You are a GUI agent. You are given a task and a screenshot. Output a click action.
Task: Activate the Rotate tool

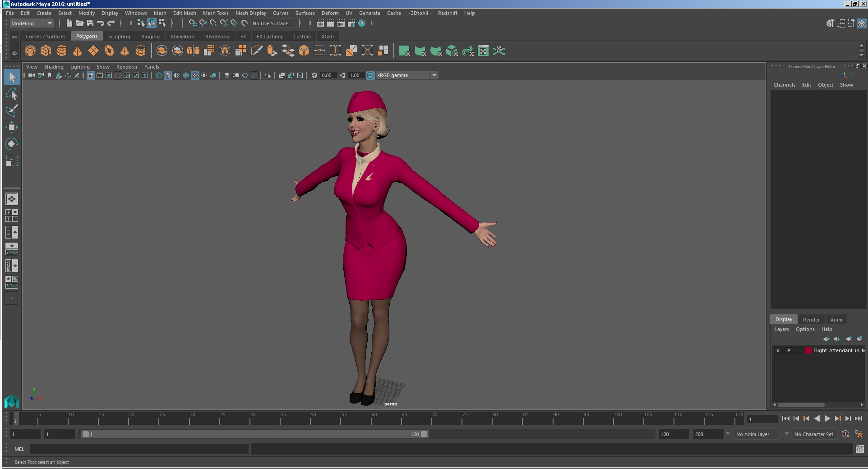tap(12, 144)
